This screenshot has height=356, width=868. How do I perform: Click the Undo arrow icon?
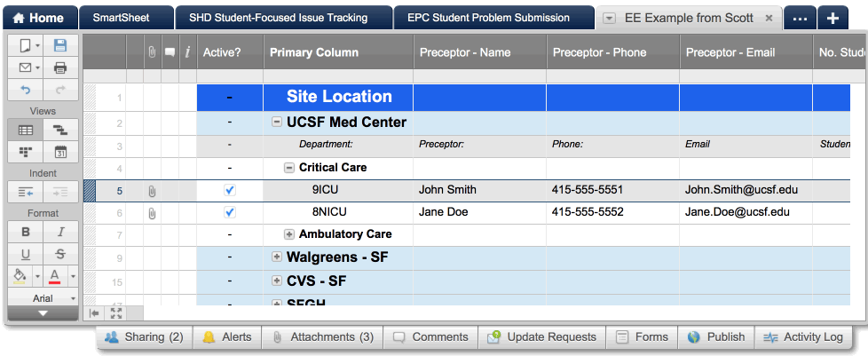click(x=25, y=90)
